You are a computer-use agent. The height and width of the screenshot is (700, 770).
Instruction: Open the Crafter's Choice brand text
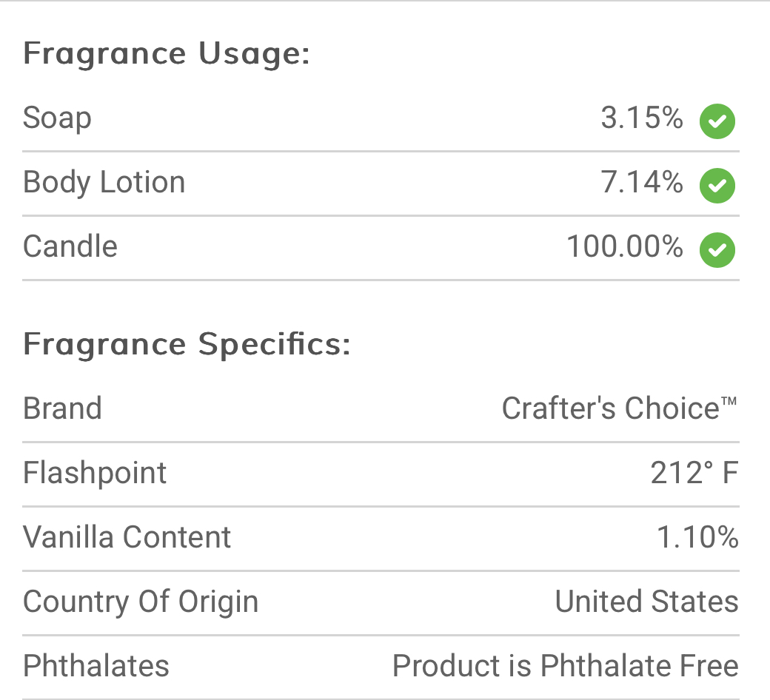(619, 408)
